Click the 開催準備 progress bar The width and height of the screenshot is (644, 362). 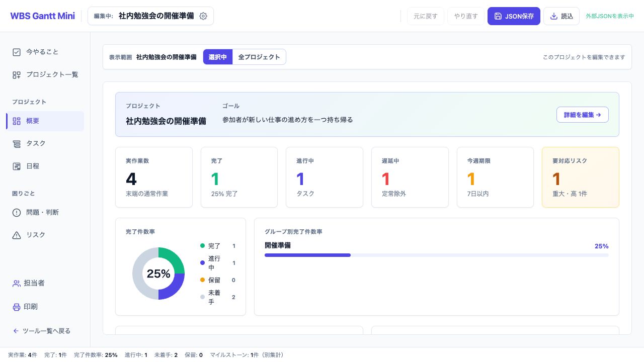[x=437, y=255]
